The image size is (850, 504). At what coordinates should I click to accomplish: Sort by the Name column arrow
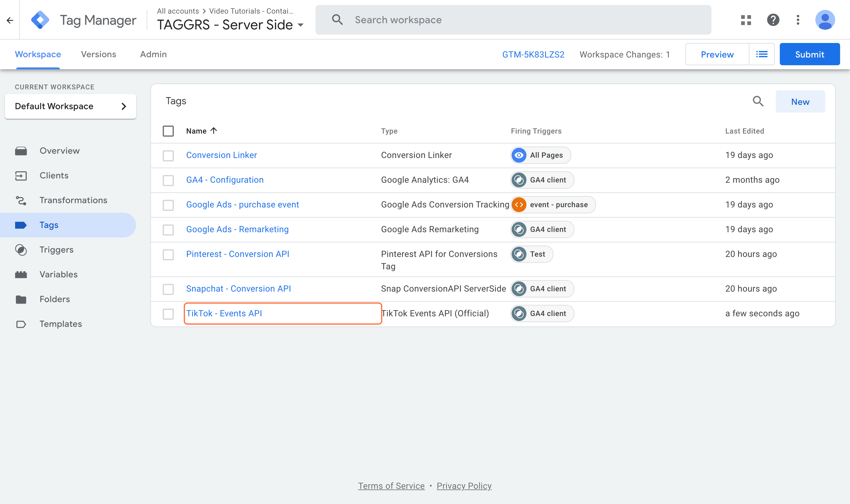(x=214, y=131)
